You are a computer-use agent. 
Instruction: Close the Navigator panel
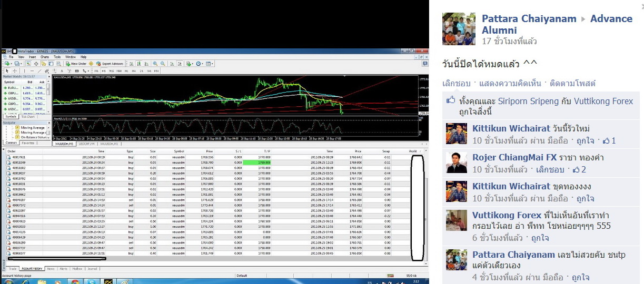pyautogui.click(x=49, y=122)
